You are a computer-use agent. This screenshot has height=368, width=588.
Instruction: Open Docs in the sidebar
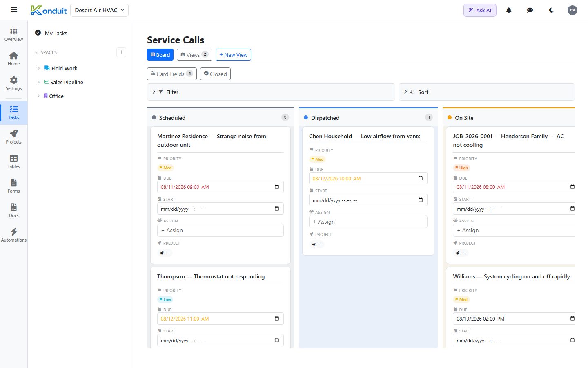14,211
